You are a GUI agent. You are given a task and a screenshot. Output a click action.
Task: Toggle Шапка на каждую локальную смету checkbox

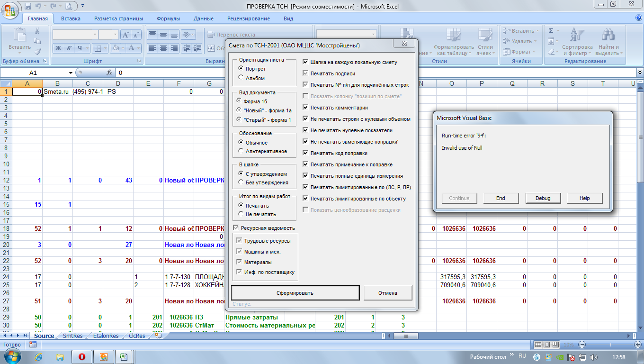pos(305,62)
